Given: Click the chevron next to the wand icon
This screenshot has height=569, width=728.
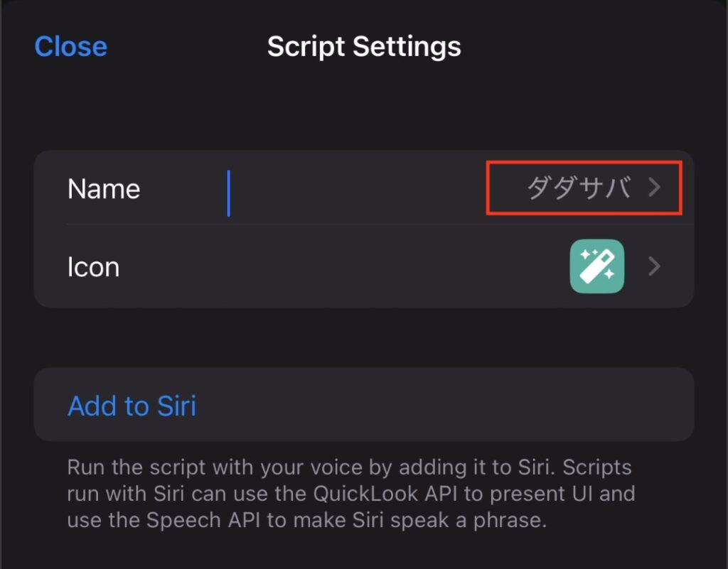Looking at the screenshot, I should (x=654, y=266).
